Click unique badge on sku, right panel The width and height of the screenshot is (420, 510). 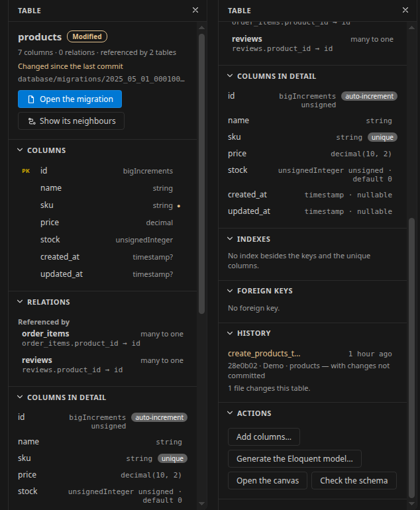coord(382,138)
